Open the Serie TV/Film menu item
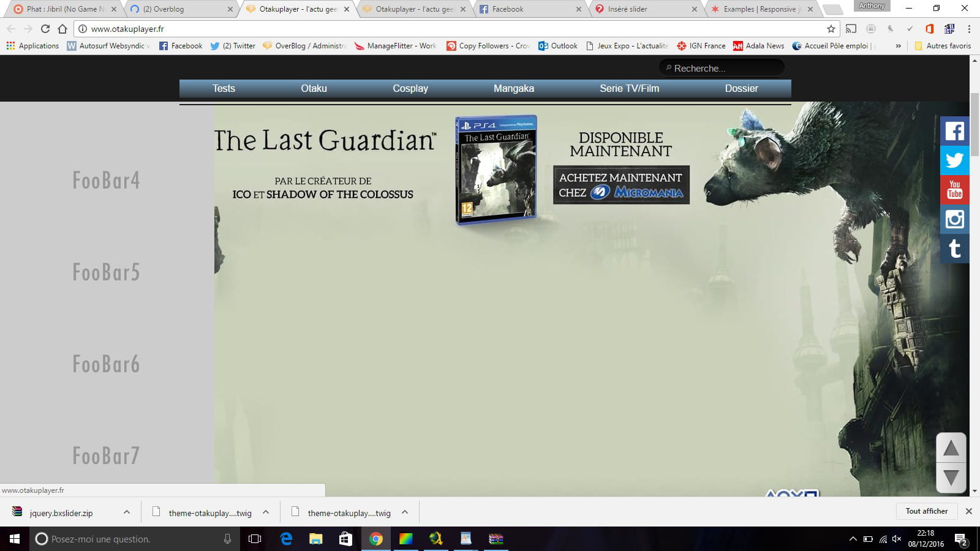The height and width of the screenshot is (551, 980). [629, 88]
